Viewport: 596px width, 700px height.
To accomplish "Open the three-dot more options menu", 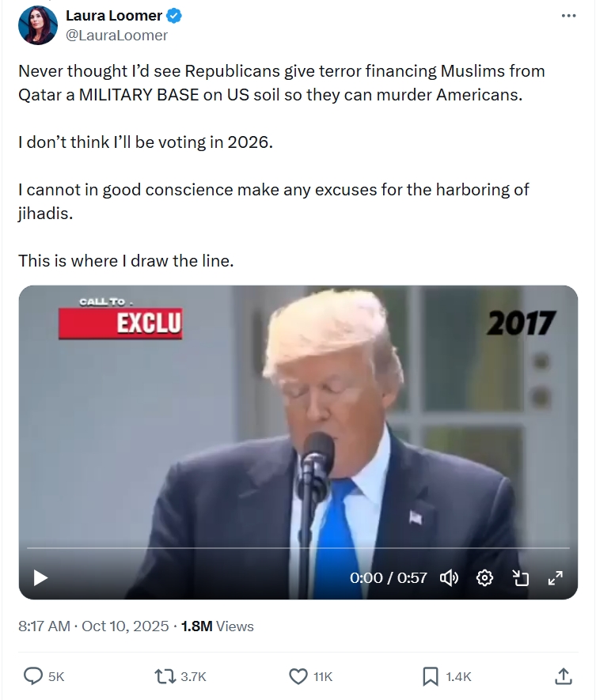I will (568, 16).
